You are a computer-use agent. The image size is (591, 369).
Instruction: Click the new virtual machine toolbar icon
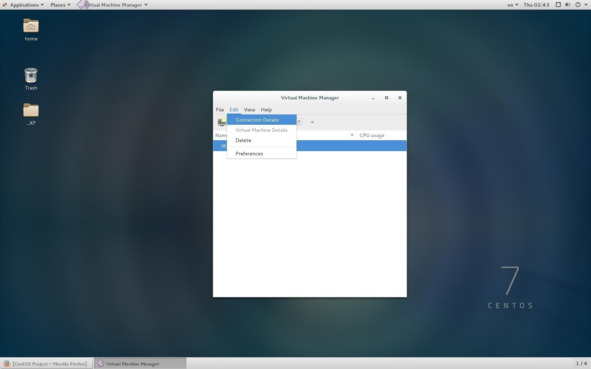[x=222, y=122]
